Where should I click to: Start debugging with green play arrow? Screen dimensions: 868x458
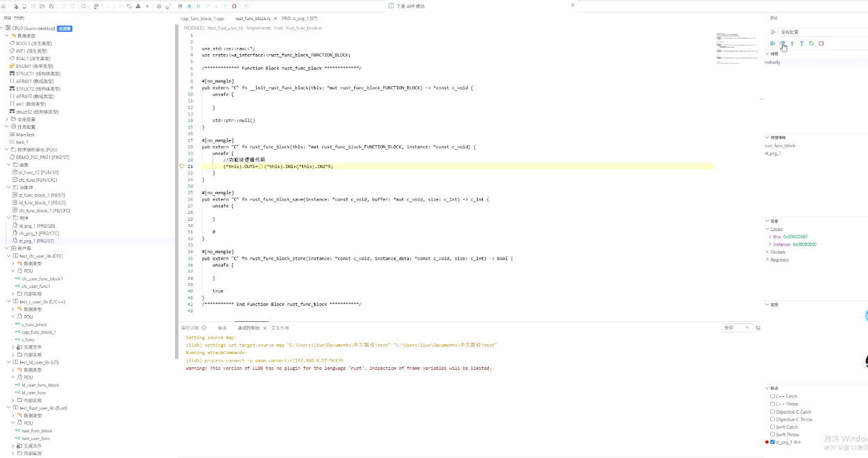click(772, 32)
